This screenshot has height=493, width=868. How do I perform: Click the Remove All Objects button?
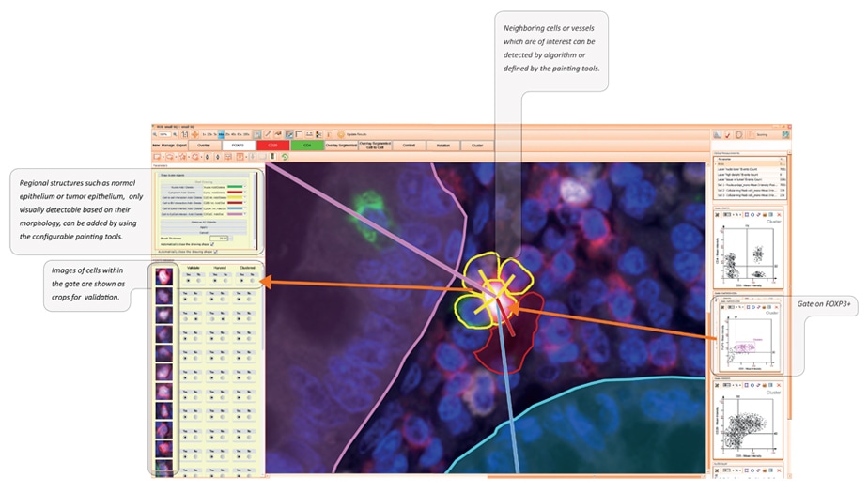[x=205, y=223]
